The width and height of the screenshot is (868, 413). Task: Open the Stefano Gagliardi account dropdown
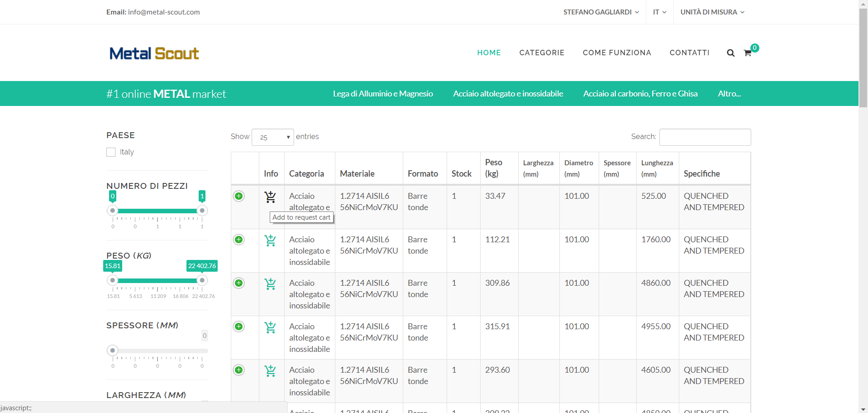601,12
